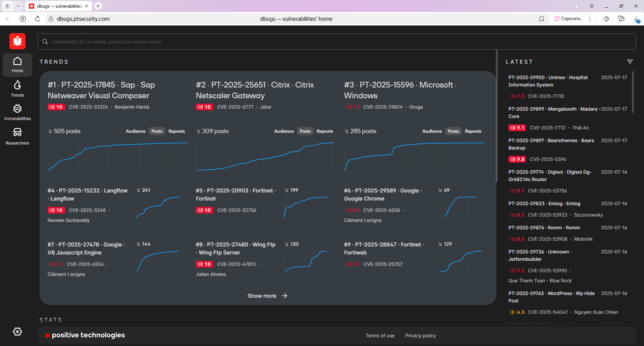Select Reposts tab on the #1 Sap card
The width and height of the screenshot is (644, 346).
pos(176,131)
